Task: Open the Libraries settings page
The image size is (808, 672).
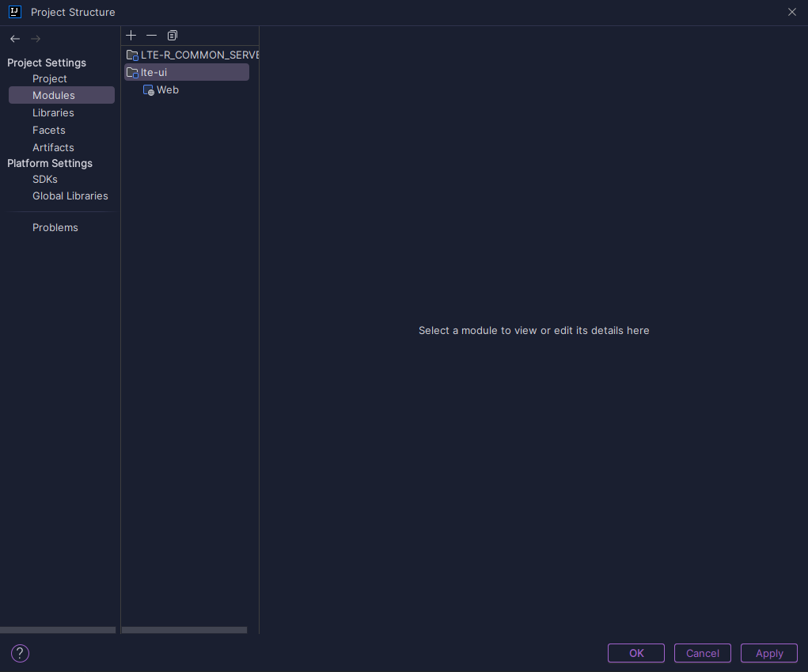Action: tap(53, 112)
